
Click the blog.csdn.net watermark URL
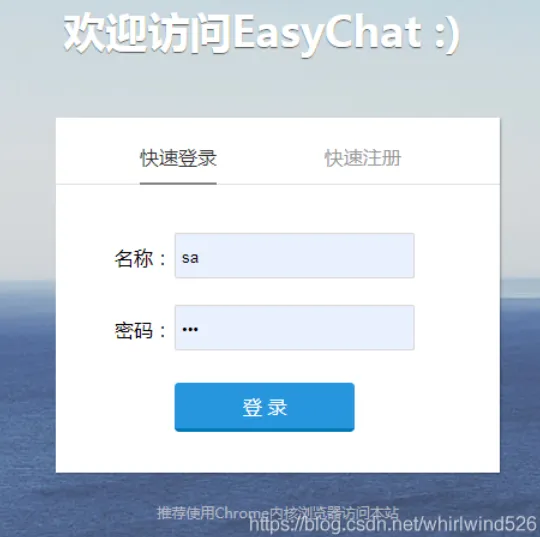[x=393, y=524]
